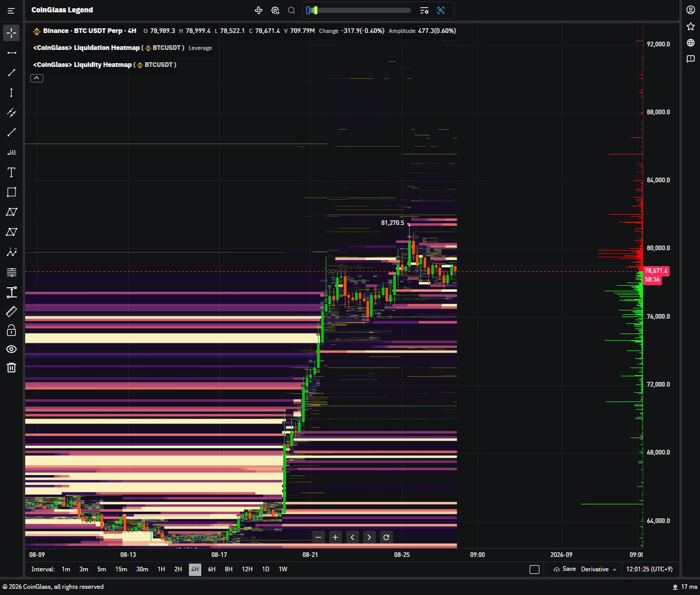Save the chart layout
700x595 pixels.
[x=565, y=569]
